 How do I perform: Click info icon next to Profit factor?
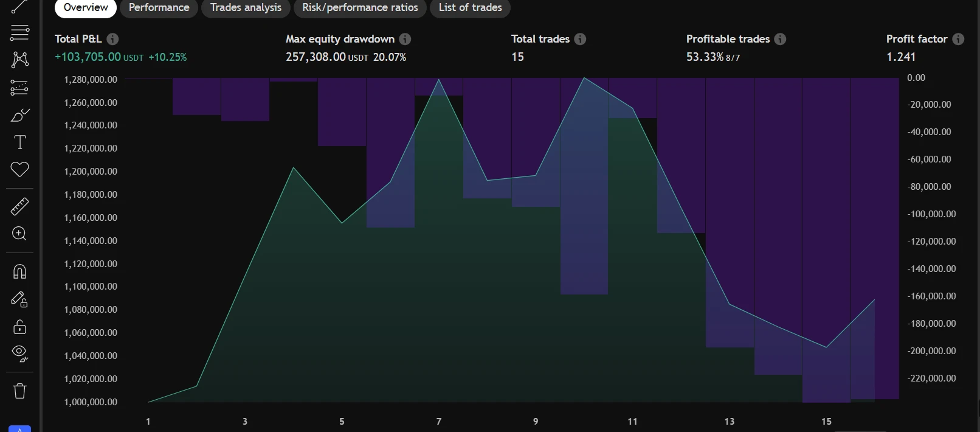958,39
